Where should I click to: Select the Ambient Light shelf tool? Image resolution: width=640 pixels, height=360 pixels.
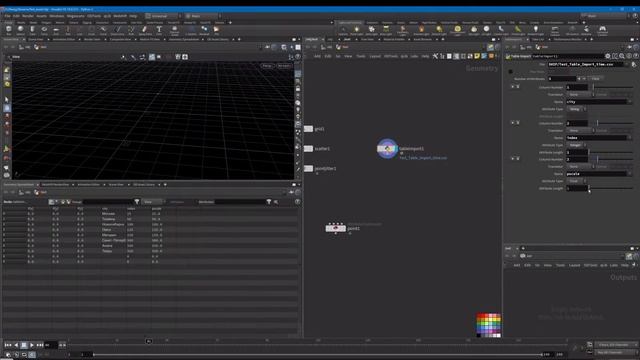tap(536, 30)
